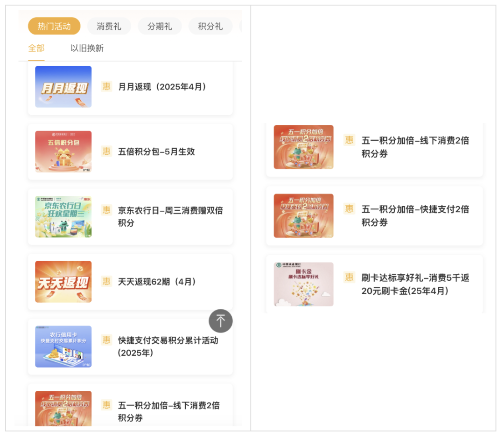
Task: Open 五倍积分包-5月生效 activity
Action: coord(130,152)
